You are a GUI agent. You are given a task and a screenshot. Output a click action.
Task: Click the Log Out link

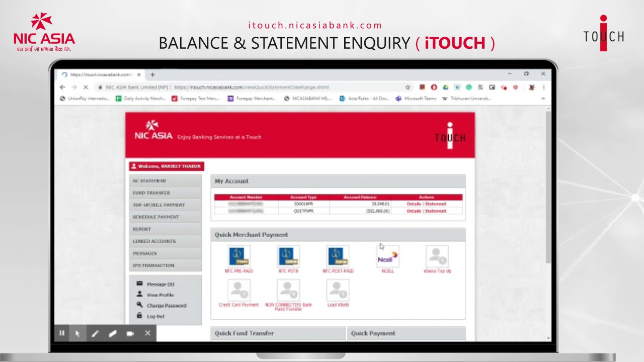click(155, 316)
